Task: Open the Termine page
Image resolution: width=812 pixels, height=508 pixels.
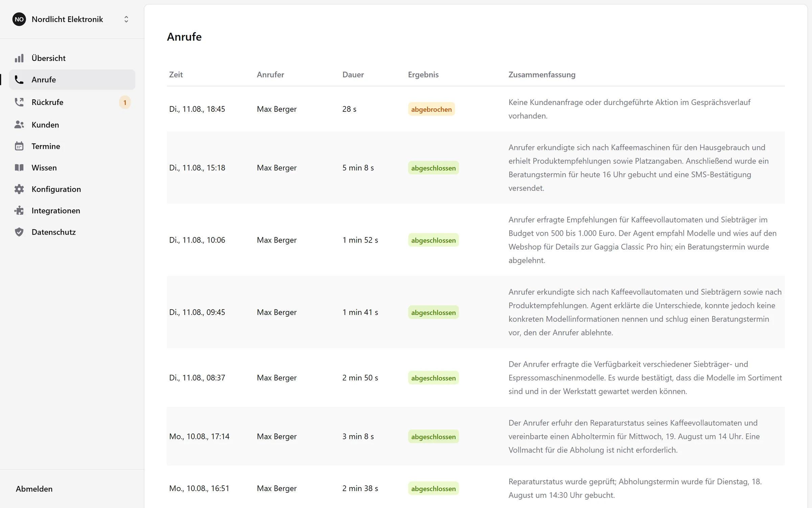Action: pos(72,146)
